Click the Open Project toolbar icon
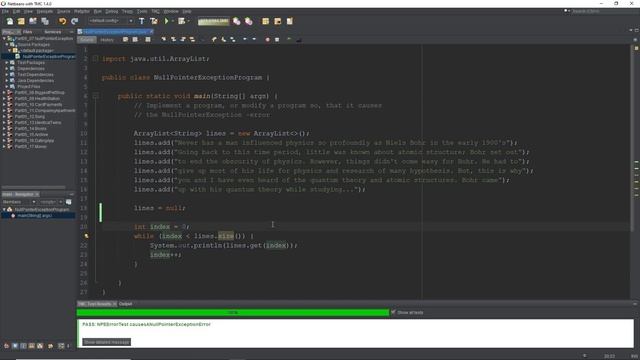This screenshot has width=640, height=360. pyautogui.click(x=33, y=21)
